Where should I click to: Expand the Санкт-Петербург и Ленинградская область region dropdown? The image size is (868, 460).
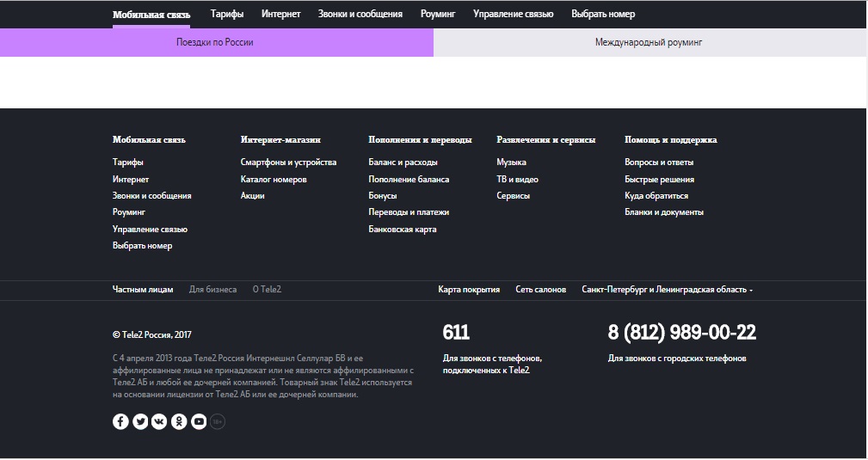pos(667,290)
